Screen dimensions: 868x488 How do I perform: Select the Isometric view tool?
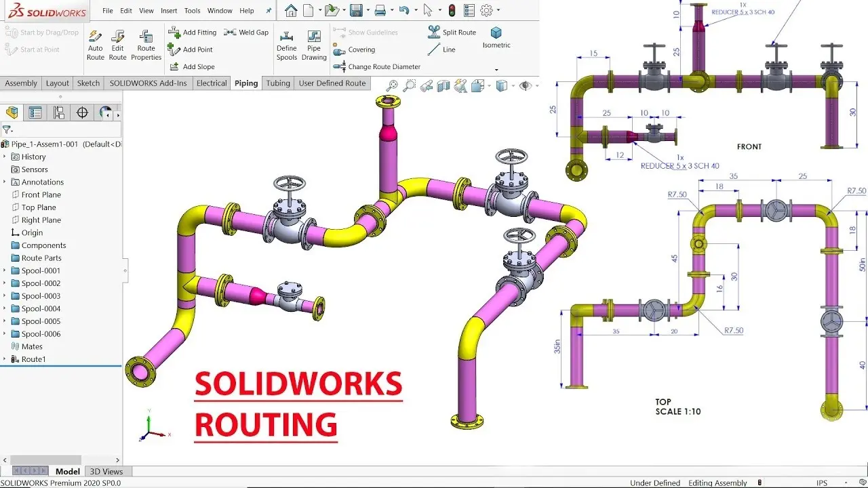(x=496, y=38)
